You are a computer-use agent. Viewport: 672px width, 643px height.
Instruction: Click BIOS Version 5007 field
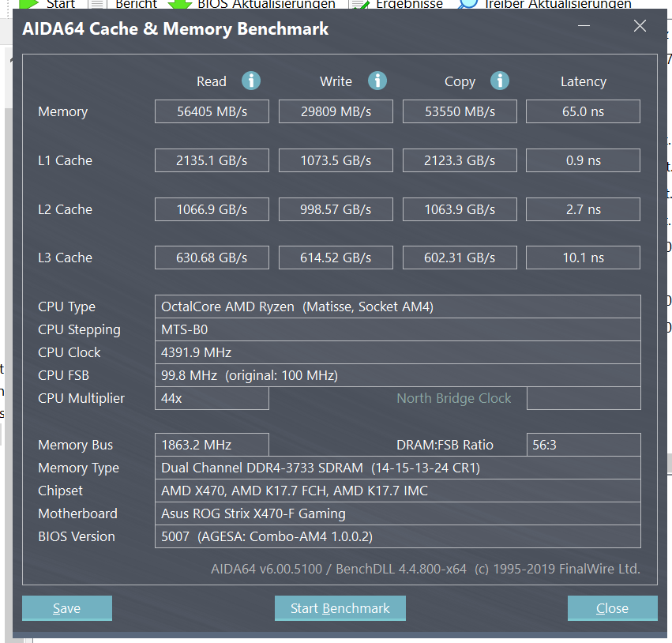(x=398, y=536)
